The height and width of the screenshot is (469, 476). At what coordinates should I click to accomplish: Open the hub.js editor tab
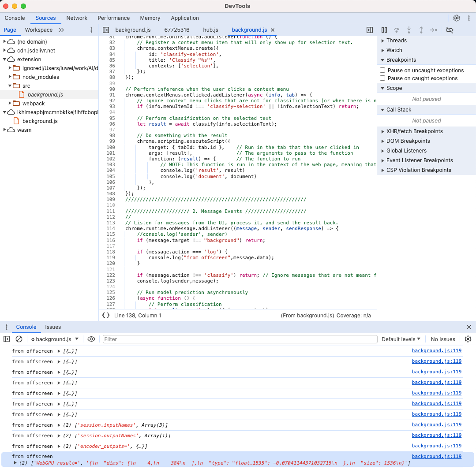coord(210,30)
